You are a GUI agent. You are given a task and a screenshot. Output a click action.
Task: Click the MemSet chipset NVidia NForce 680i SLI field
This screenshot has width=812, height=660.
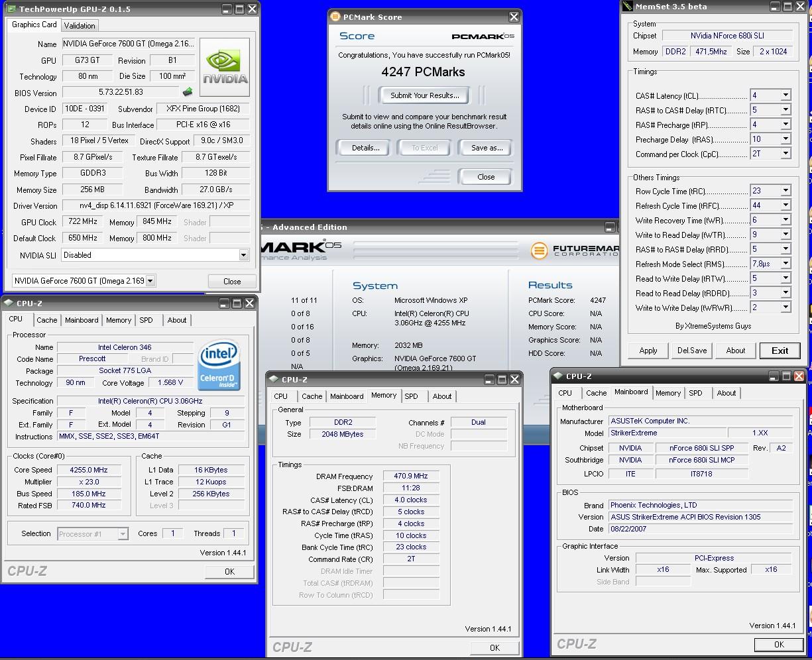pos(727,36)
